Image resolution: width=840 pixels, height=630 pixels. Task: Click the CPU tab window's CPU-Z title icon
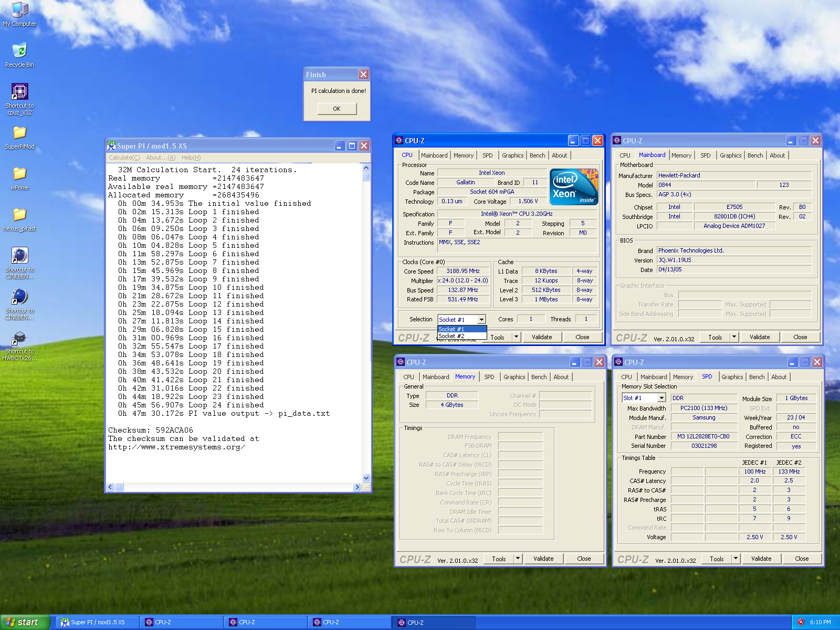(399, 141)
